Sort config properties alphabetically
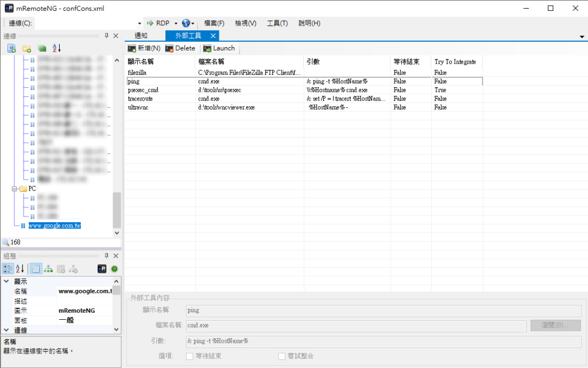Viewport: 588px width, 368px height. [x=20, y=269]
